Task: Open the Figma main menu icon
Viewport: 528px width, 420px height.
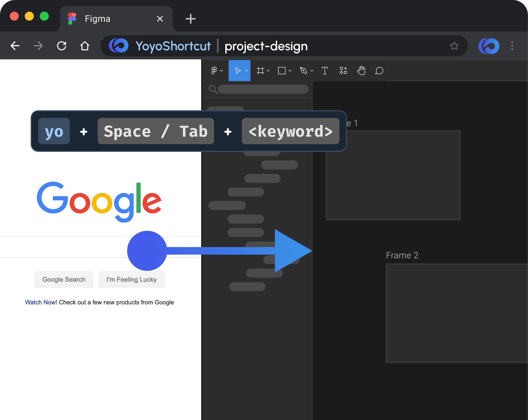Action: (x=214, y=70)
